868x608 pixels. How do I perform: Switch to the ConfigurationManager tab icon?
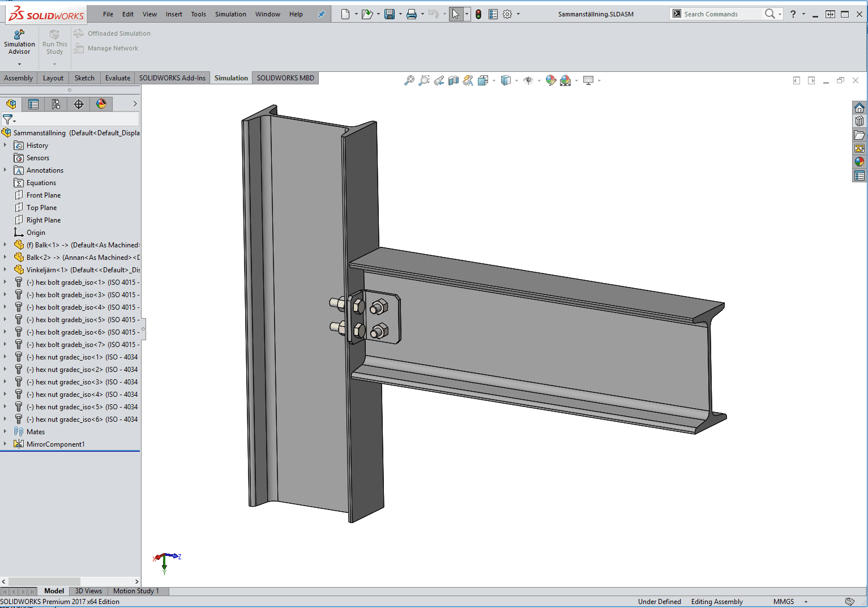[56, 104]
